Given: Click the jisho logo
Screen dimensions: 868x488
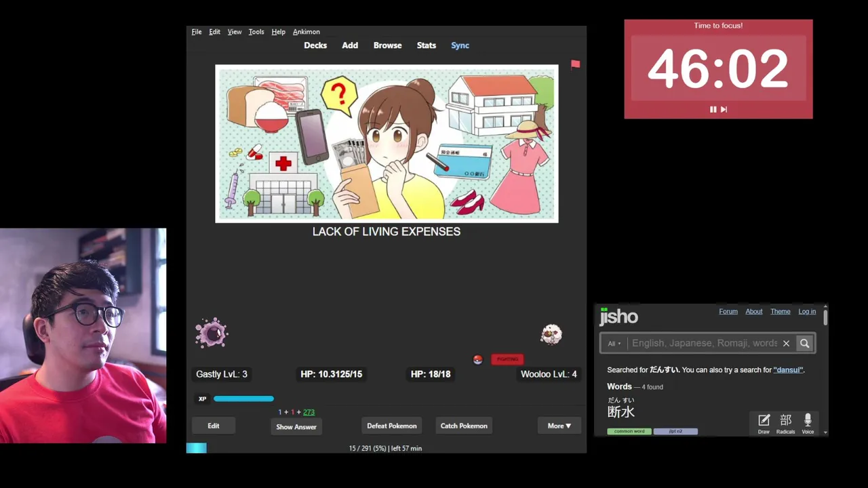Looking at the screenshot, I should [618, 317].
